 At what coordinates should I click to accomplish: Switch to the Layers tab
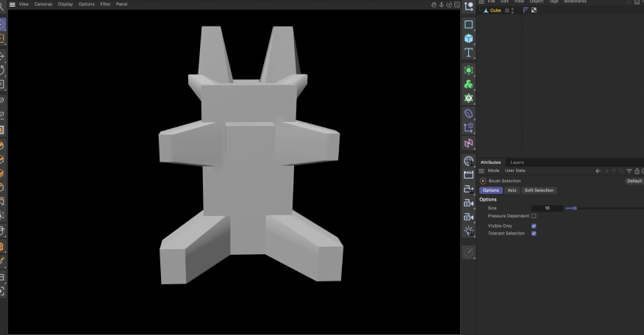pos(517,162)
